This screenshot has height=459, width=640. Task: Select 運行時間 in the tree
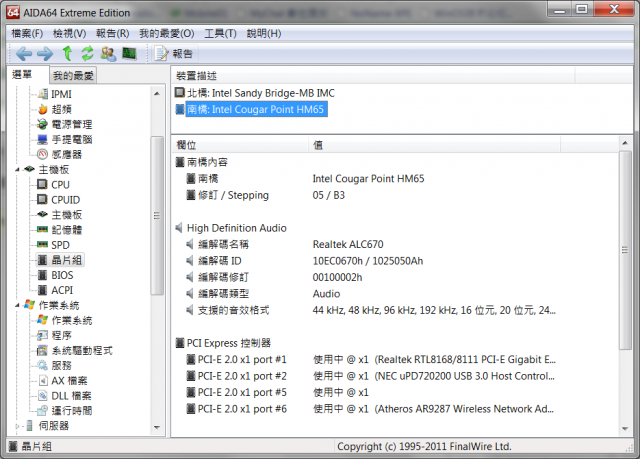coord(71,411)
